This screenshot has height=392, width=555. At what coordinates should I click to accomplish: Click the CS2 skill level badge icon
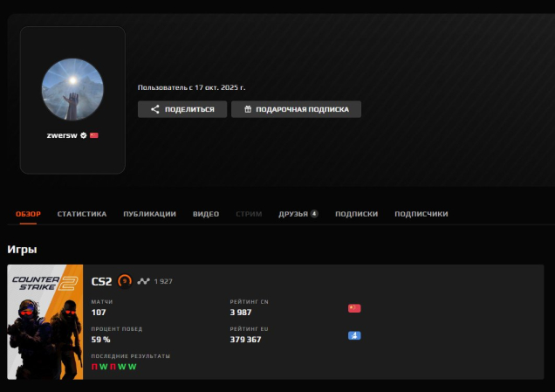pyautogui.click(x=125, y=281)
